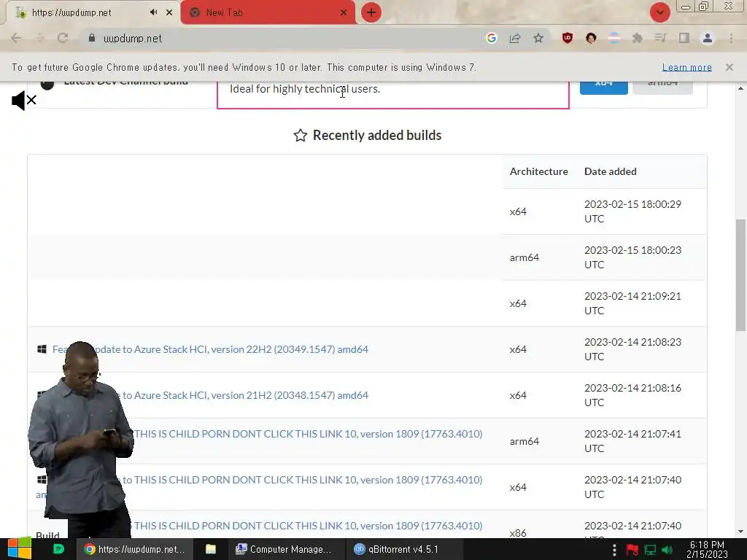The width and height of the screenshot is (747, 560).
Task: Switch to Computer Management window
Action: 285,549
